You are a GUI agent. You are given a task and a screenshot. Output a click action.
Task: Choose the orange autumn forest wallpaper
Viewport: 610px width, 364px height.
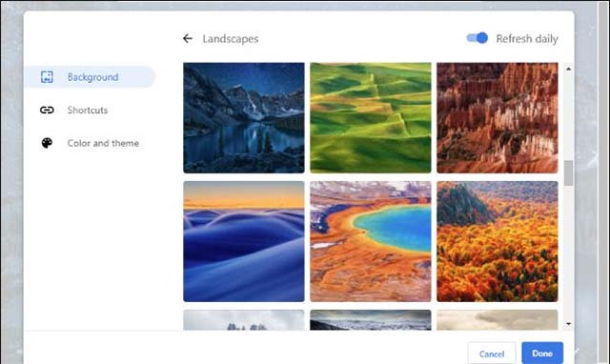498,241
